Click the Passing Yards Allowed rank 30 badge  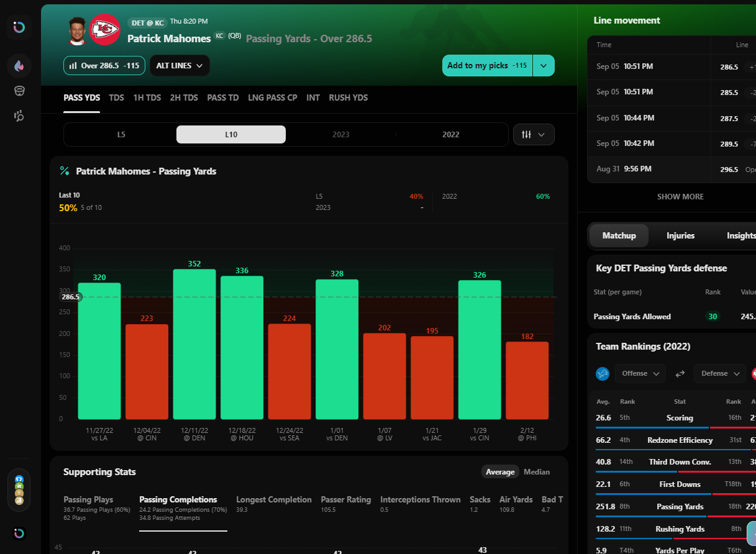[x=713, y=317]
